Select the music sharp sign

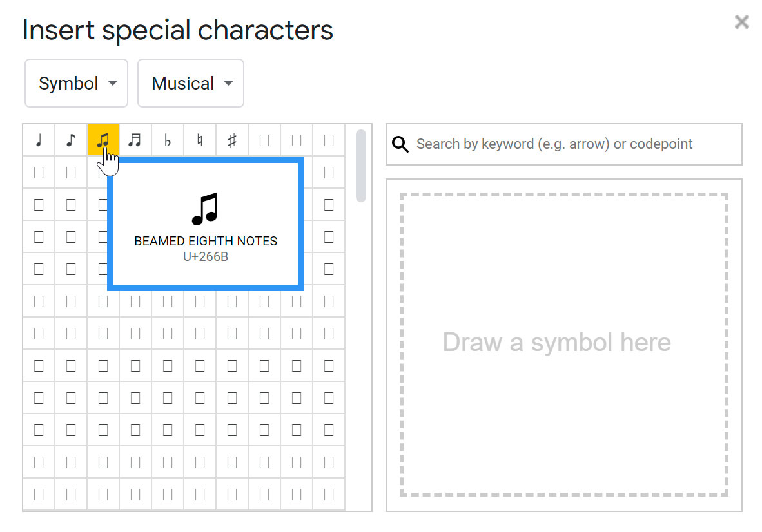[x=231, y=140]
